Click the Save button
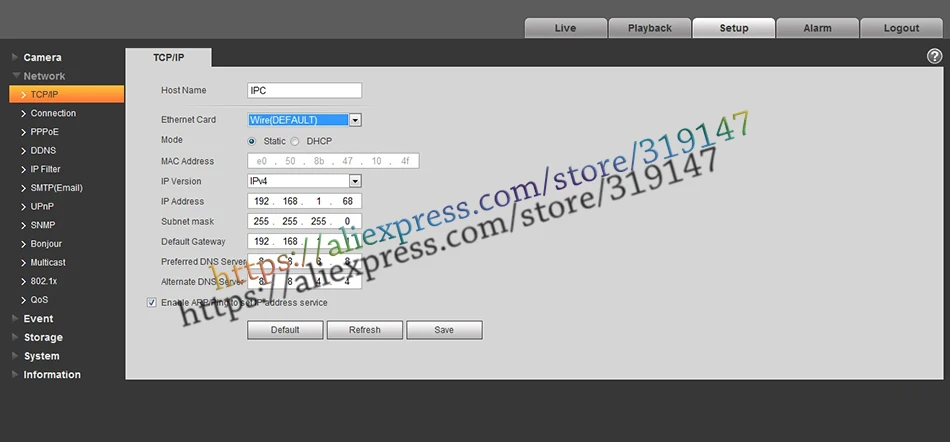 pos(444,330)
